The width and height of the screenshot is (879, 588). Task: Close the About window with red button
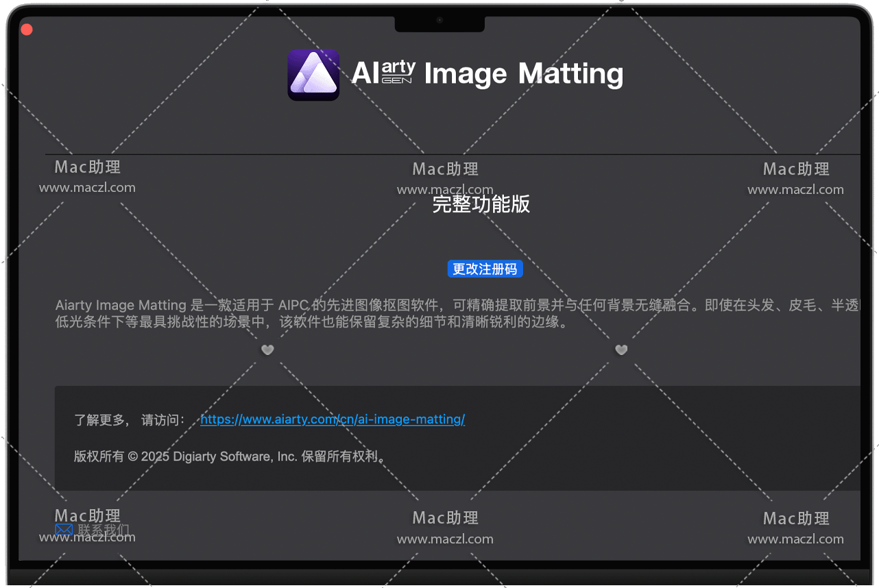click(x=27, y=29)
